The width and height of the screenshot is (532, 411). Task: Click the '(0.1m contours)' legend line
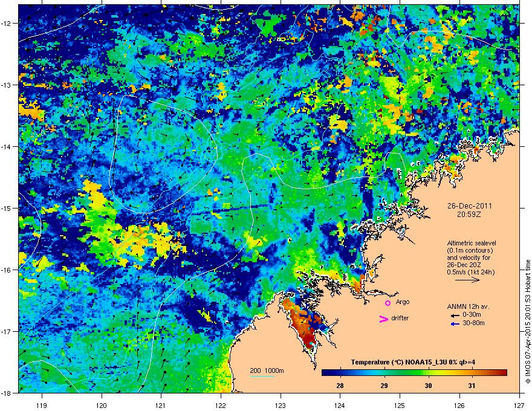pyautogui.click(x=470, y=250)
